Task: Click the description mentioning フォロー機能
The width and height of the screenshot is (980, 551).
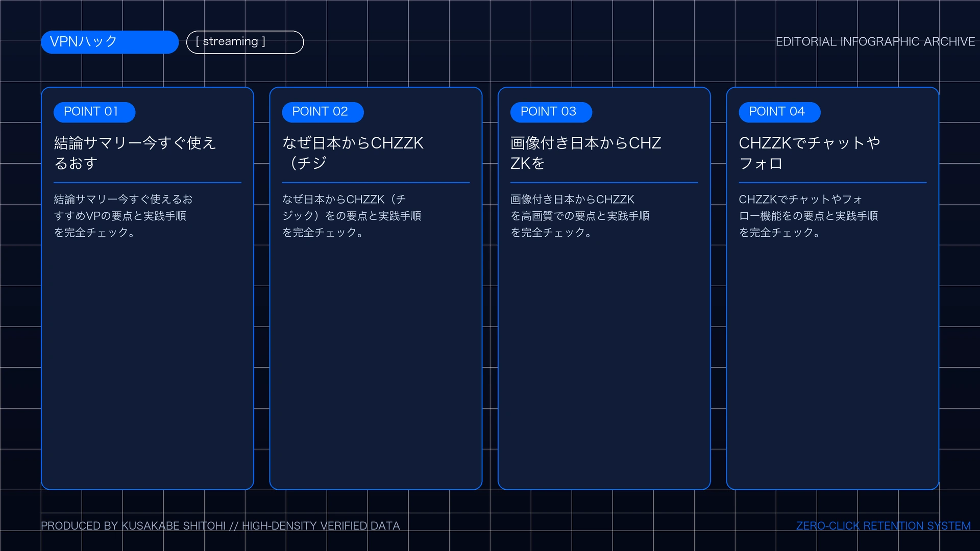Action: (x=808, y=216)
